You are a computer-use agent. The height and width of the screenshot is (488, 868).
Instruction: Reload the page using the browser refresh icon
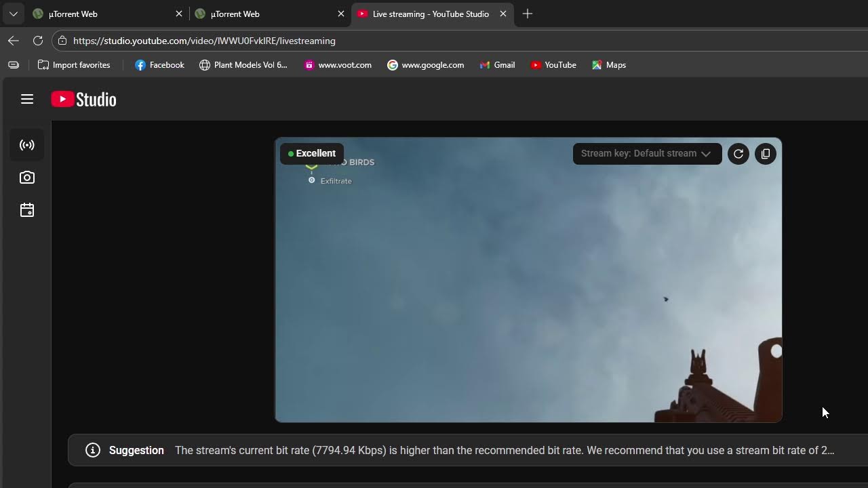pyautogui.click(x=38, y=41)
